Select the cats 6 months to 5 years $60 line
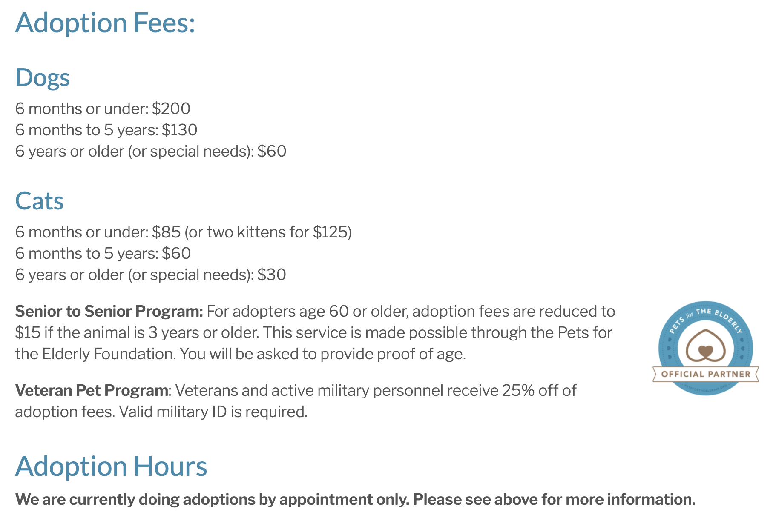 pos(103,253)
